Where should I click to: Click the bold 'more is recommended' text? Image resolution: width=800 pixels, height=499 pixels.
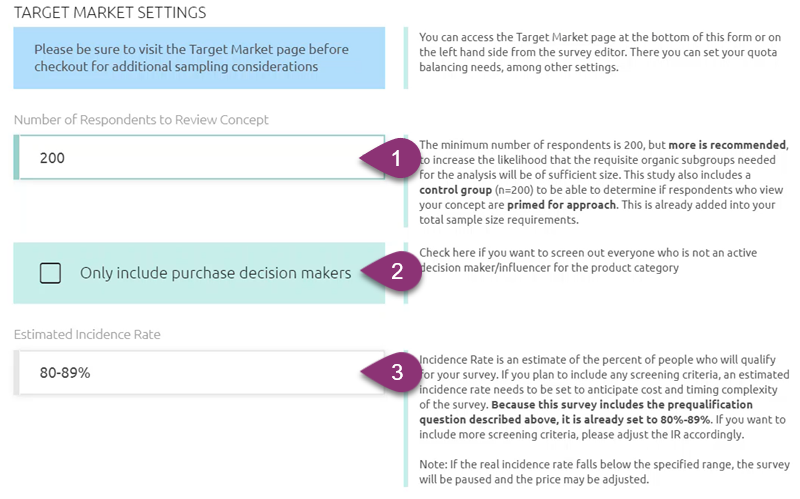click(x=727, y=145)
